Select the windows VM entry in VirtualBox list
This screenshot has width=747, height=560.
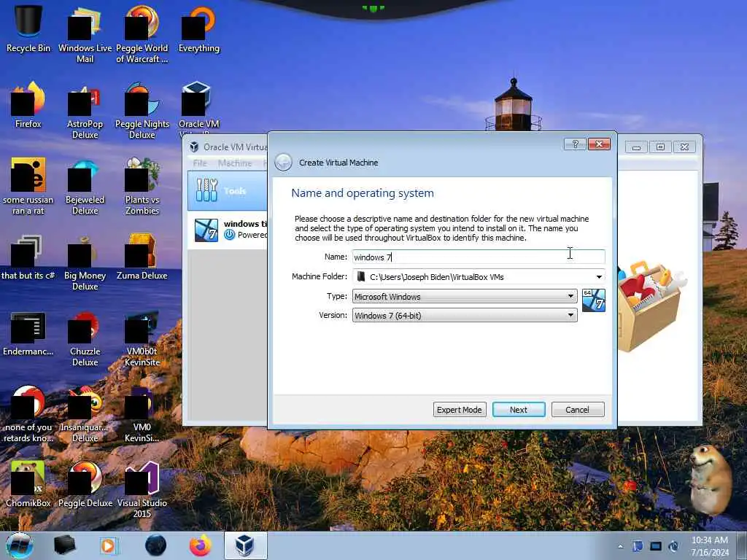click(x=228, y=230)
